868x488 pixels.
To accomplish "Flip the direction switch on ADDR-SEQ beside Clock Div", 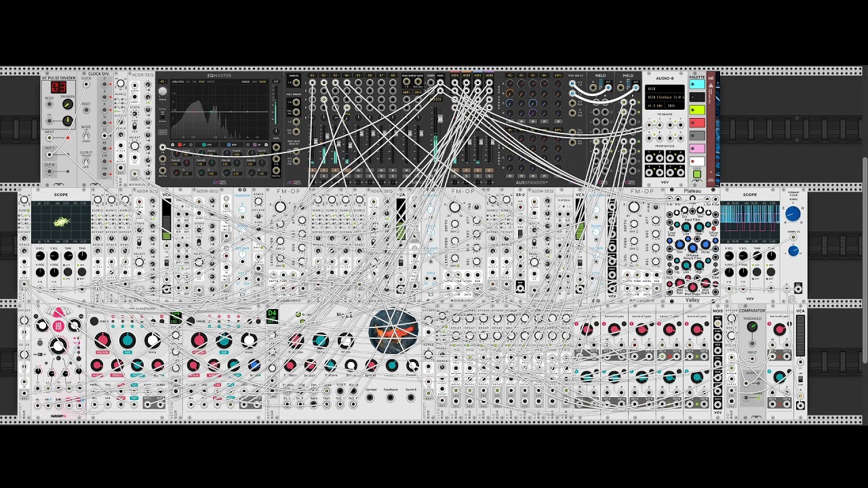I will pyautogui.click(x=134, y=125).
